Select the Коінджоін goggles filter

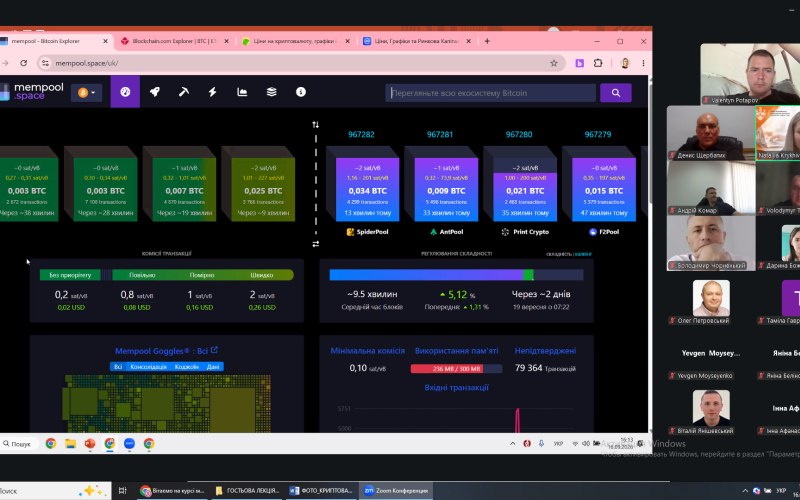pos(187,366)
